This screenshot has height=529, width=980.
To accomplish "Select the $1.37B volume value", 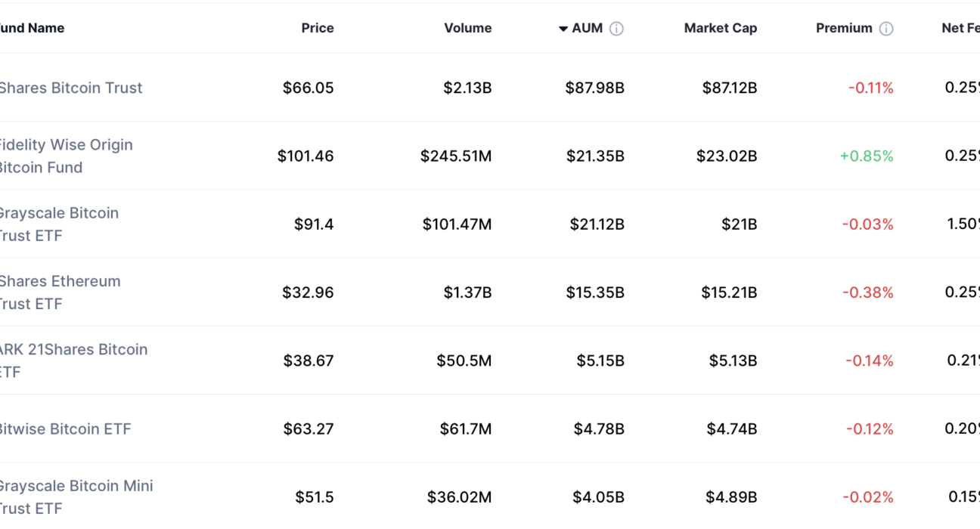I will pyautogui.click(x=468, y=292).
